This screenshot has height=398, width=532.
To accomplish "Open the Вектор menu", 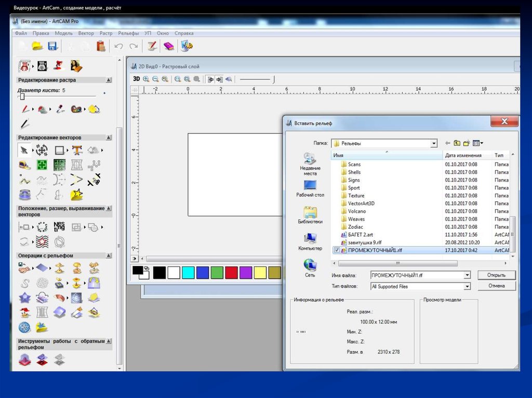I will pos(86,33).
